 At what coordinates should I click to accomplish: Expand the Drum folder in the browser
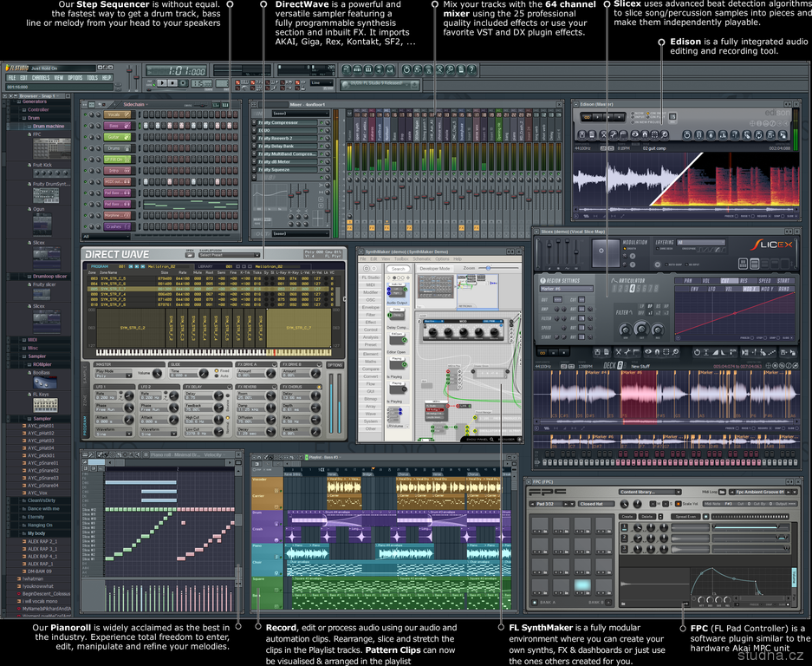point(34,118)
